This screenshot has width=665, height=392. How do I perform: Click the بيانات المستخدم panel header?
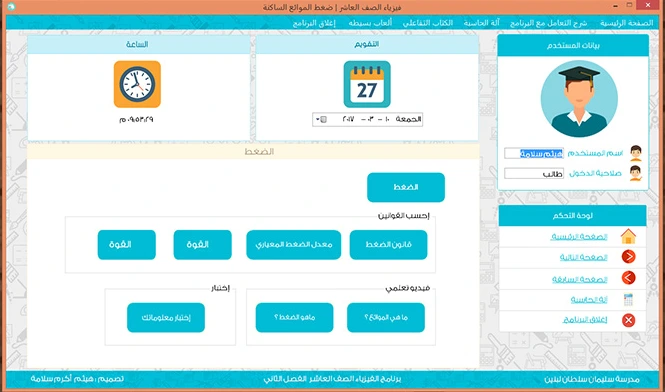tap(573, 46)
